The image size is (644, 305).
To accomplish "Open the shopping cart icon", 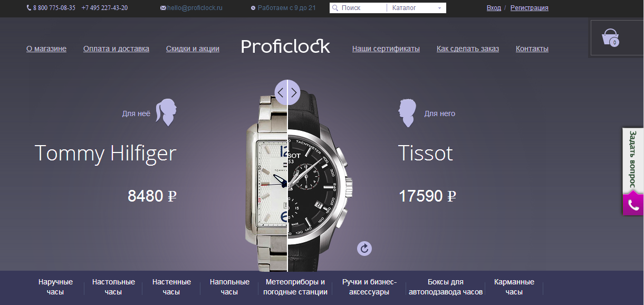I will click(610, 37).
